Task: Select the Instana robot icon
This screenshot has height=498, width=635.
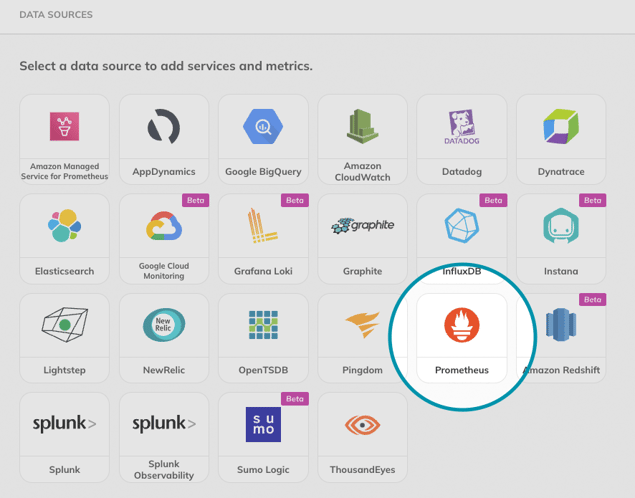Action: (561, 226)
